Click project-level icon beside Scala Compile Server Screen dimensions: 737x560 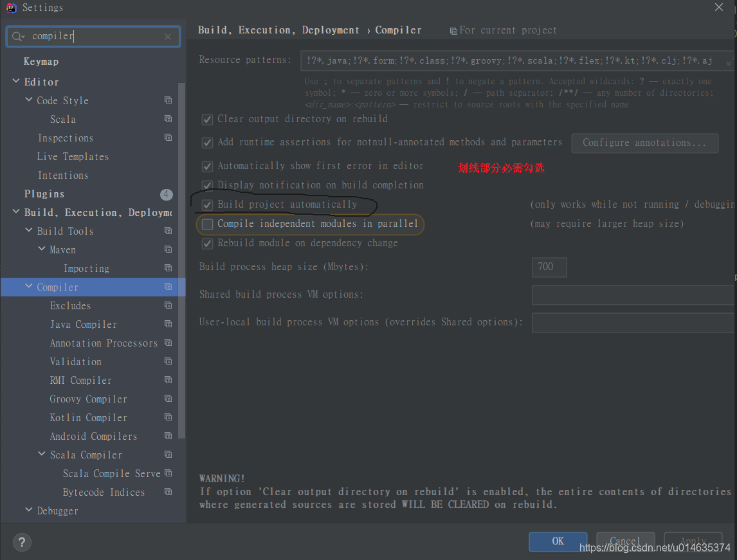click(168, 473)
